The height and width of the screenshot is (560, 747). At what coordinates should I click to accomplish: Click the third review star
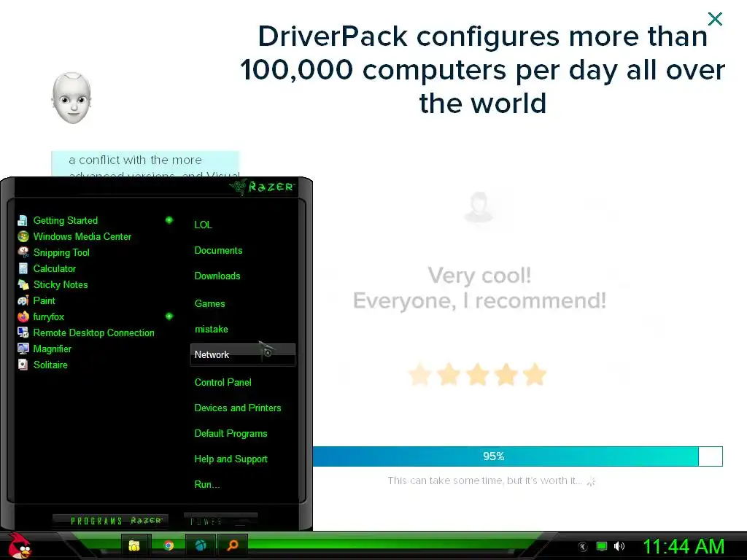[477, 374]
